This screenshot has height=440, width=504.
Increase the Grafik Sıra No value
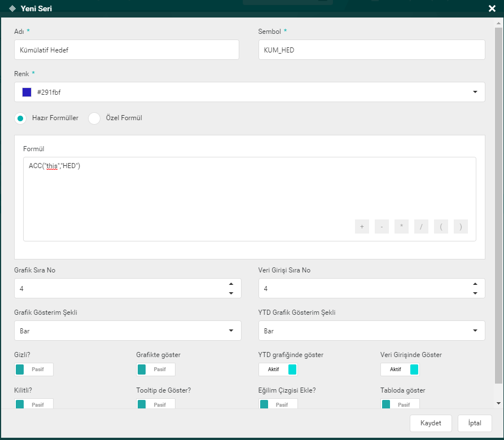pyautogui.click(x=231, y=284)
